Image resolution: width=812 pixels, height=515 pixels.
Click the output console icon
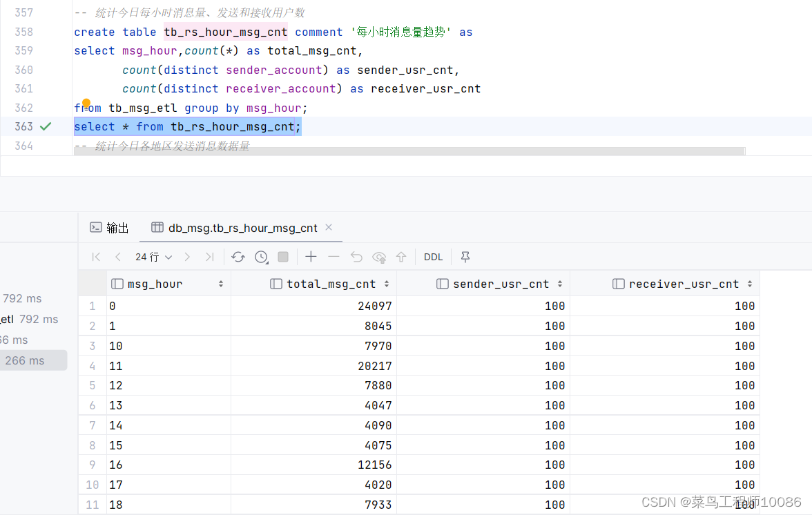click(x=96, y=227)
